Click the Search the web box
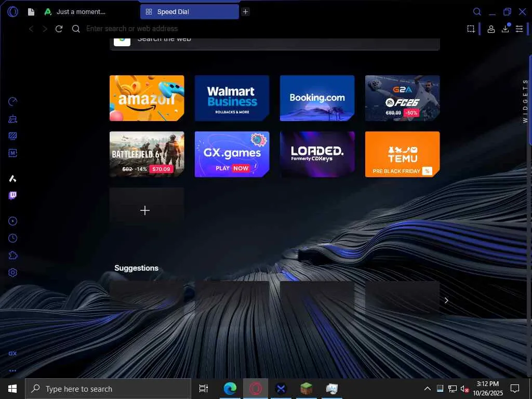Screen dimensions: 532x399 (x=275, y=44)
